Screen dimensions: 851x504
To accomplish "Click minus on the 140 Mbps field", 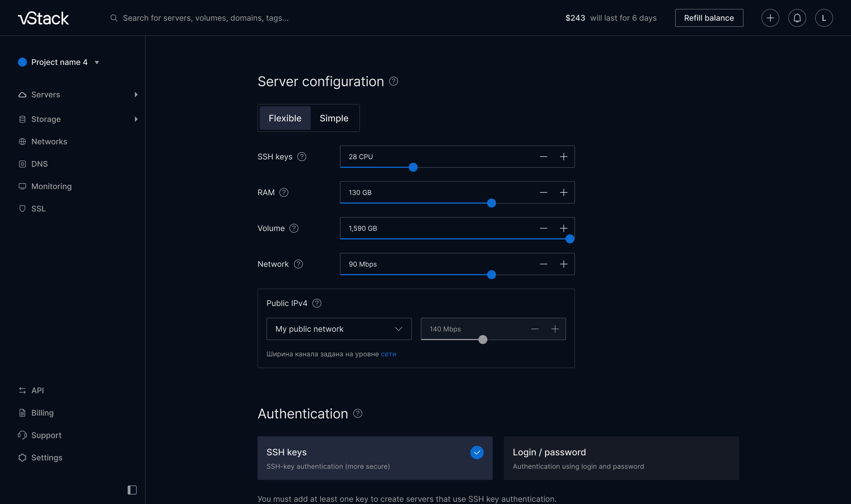I will point(535,329).
